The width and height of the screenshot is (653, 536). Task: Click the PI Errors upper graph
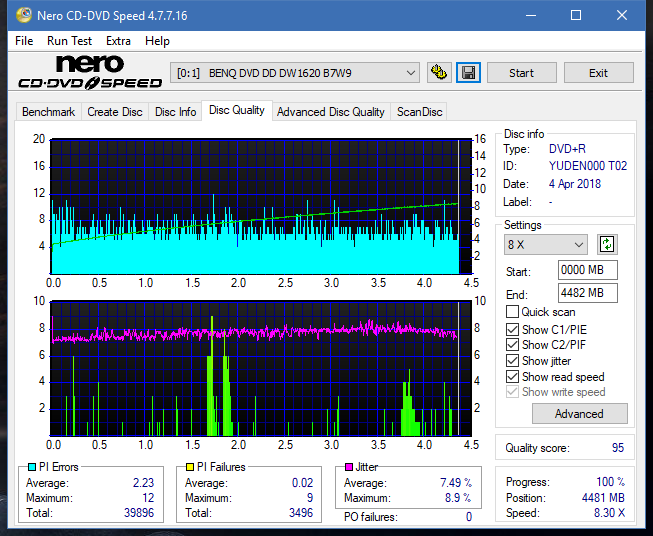(261, 207)
